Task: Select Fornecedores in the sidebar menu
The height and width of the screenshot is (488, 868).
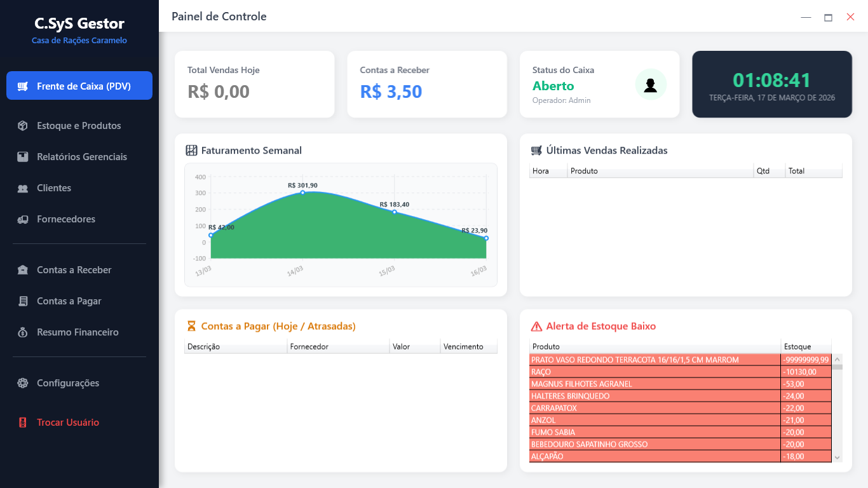Action: tap(66, 219)
